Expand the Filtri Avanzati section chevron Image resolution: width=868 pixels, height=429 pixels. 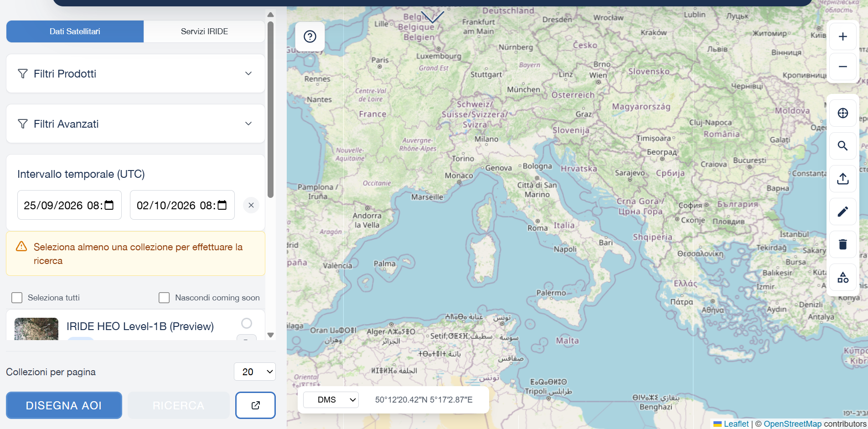click(248, 124)
